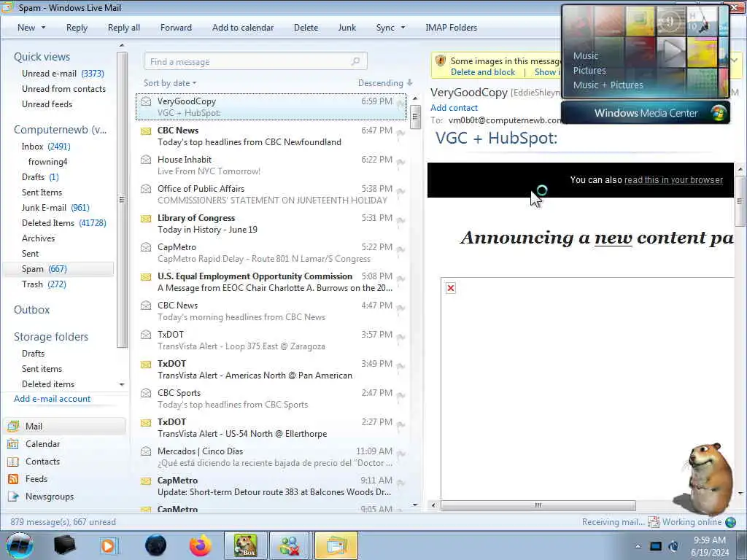The image size is (747, 560).
Task: Click the Working online globe icon in the status bar
Action: (730, 522)
